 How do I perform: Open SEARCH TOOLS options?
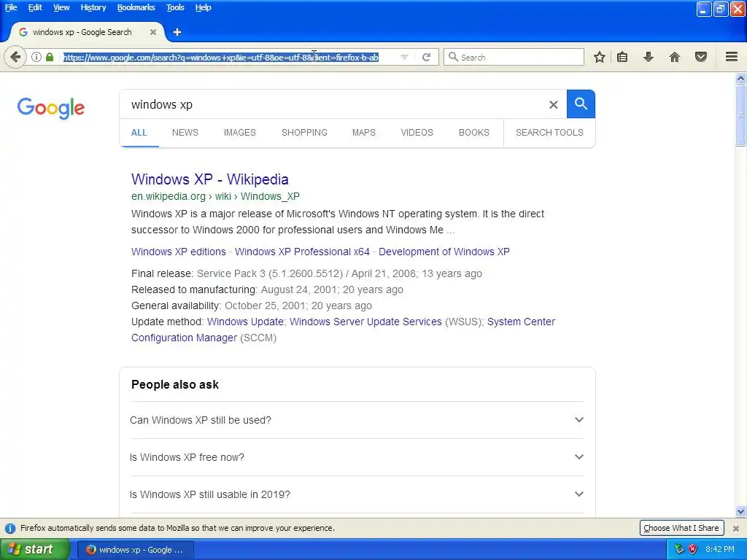coord(549,133)
